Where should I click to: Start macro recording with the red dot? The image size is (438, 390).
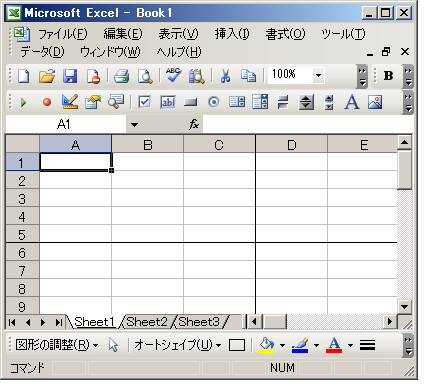pos(47,102)
